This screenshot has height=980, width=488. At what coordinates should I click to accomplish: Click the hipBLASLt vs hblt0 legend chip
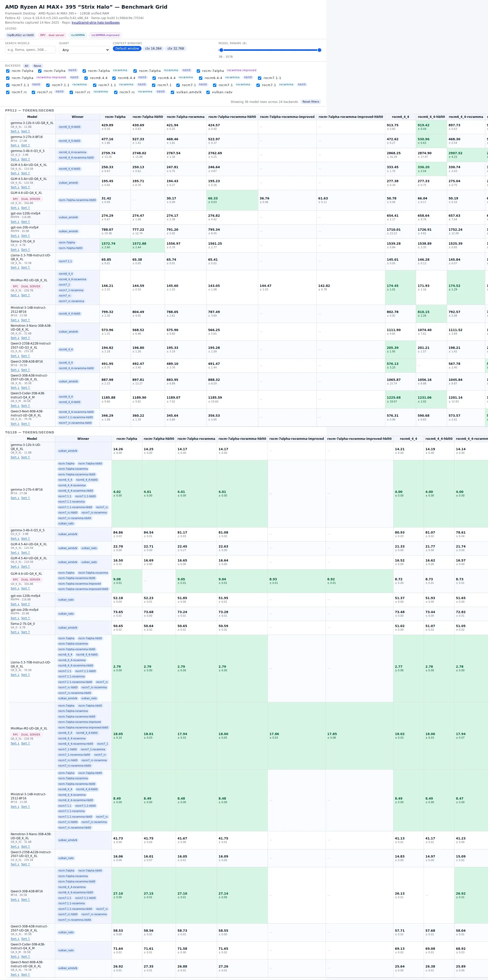point(21,35)
